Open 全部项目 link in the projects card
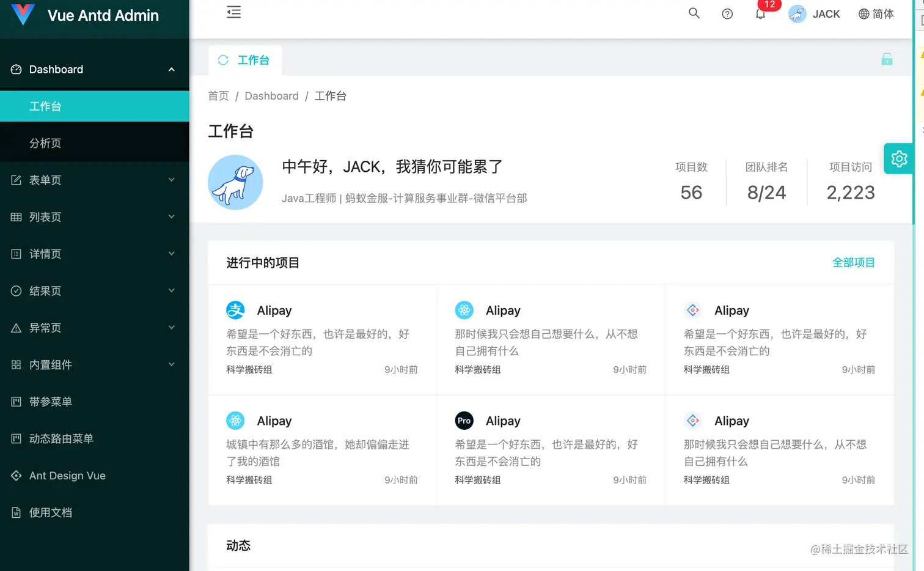Screen dimensions: 924x571 point(854,262)
